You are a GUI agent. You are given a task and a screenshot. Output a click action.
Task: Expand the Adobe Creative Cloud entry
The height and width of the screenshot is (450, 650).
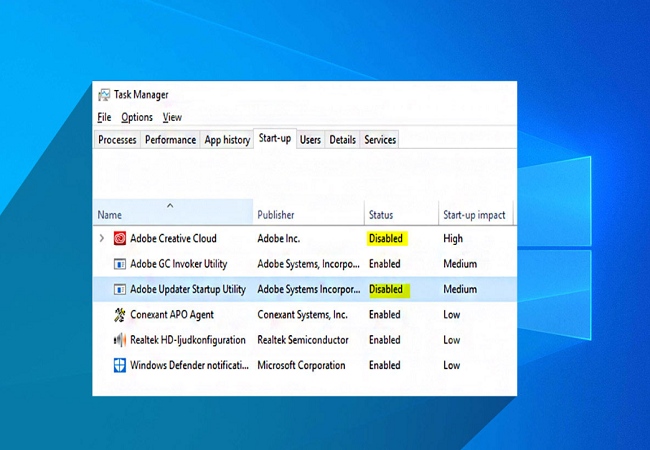[x=102, y=238]
